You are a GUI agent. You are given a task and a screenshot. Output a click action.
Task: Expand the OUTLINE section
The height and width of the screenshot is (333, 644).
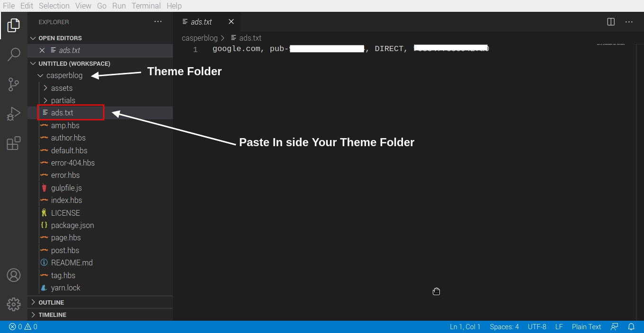click(51, 302)
